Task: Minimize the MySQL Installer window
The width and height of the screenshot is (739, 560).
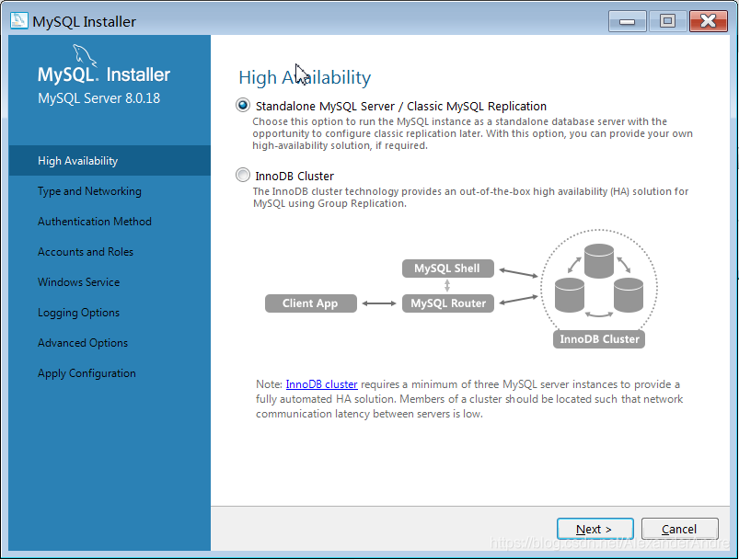Action: [x=627, y=21]
